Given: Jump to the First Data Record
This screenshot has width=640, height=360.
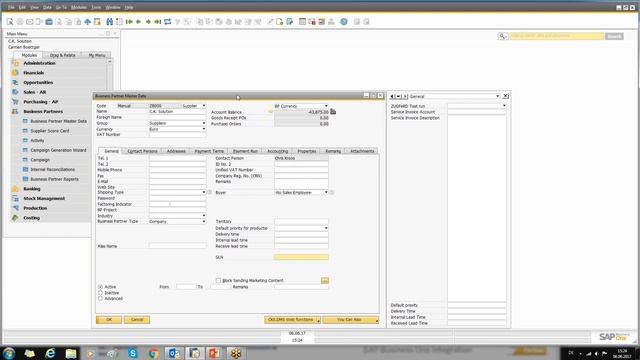Looking at the screenshot, I should pos(129,22).
